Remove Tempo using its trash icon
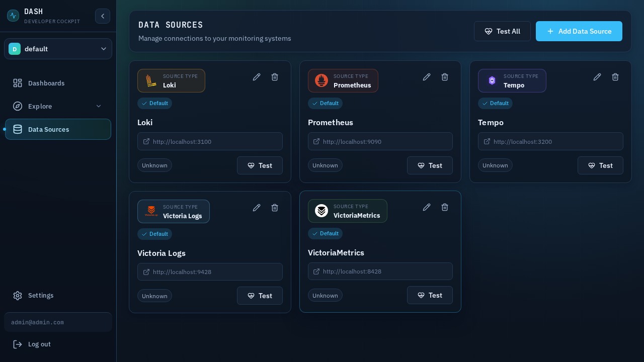This screenshot has width=644, height=362. [x=615, y=77]
